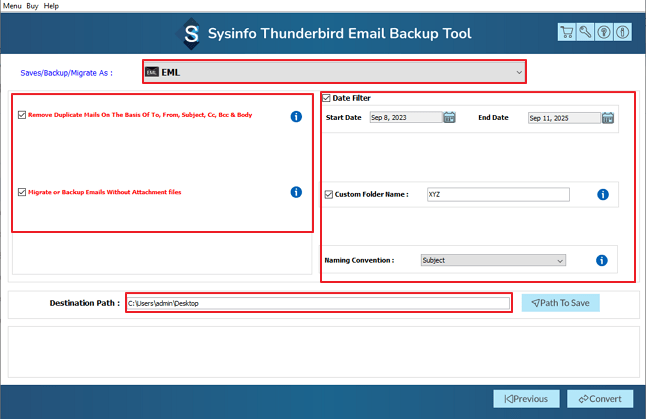This screenshot has width=646, height=419.
Task: Click the Naming Convention label
Action: coord(359,260)
